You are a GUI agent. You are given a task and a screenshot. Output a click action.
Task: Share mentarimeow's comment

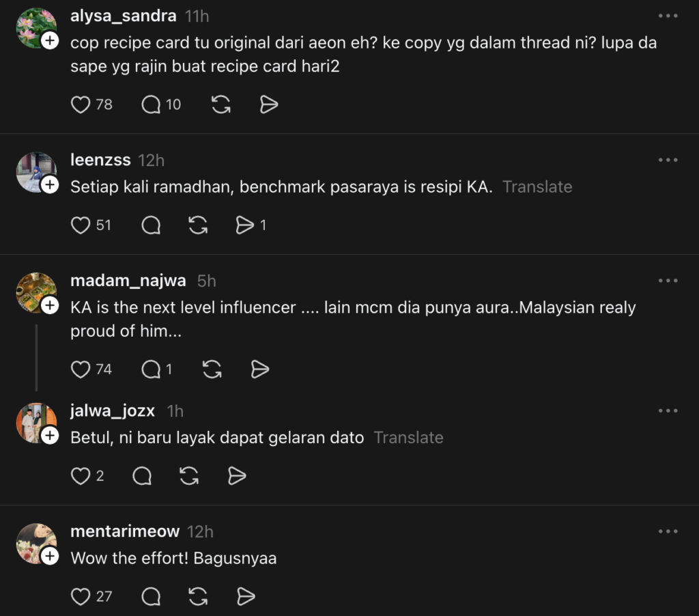click(x=245, y=597)
